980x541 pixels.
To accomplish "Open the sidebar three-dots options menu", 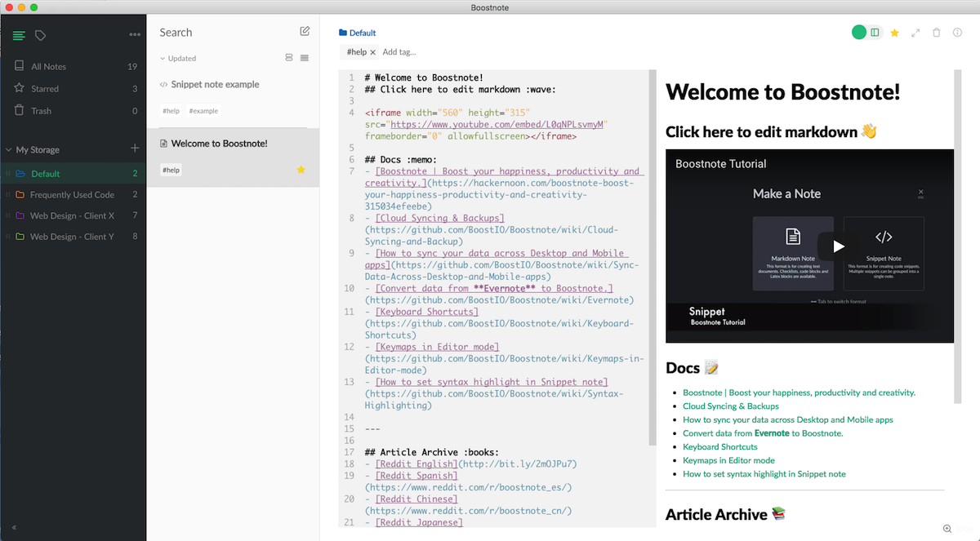I will 135,34.
